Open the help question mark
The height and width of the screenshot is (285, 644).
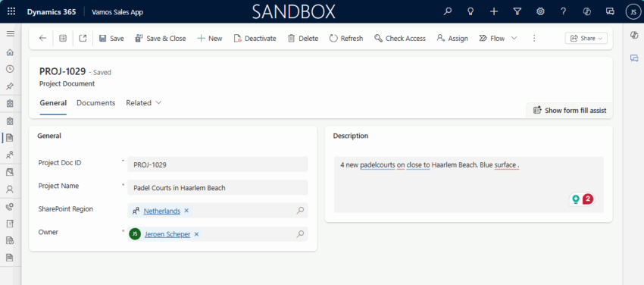pos(564,11)
